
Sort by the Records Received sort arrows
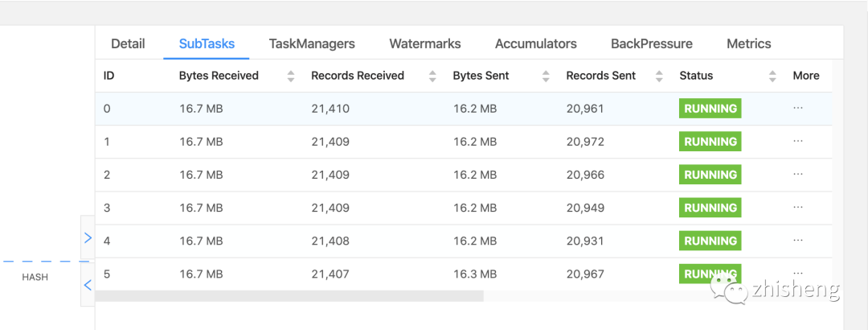click(432, 76)
